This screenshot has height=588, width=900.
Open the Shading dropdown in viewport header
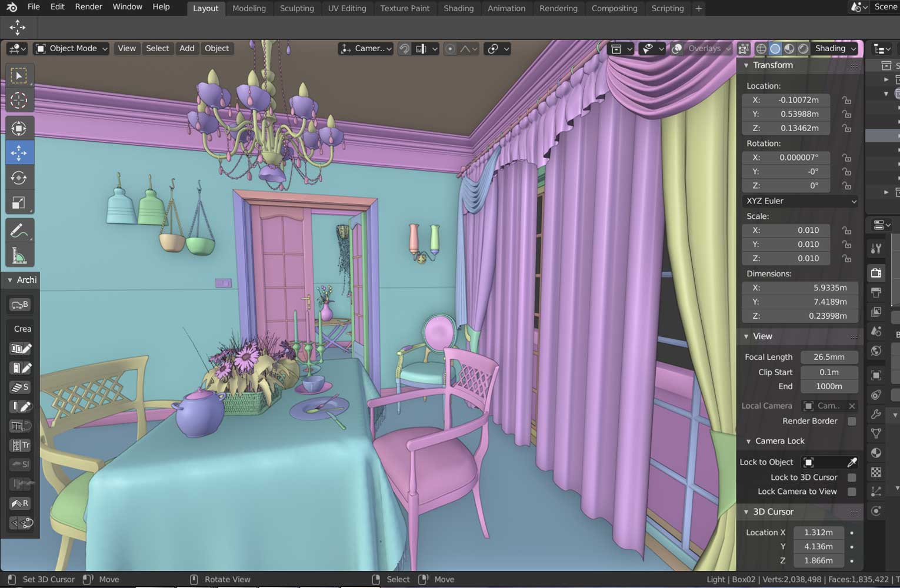click(x=835, y=48)
